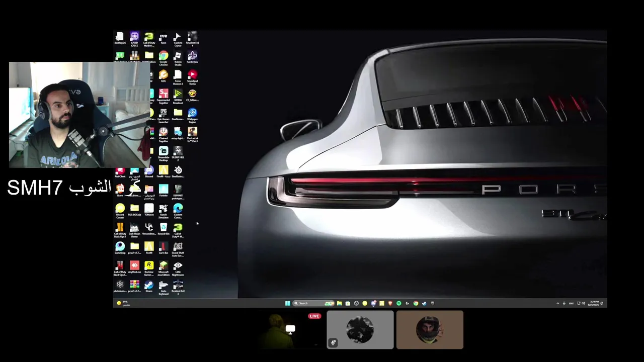Open Minecraft Java Edition desktop shortcut

click(x=164, y=268)
